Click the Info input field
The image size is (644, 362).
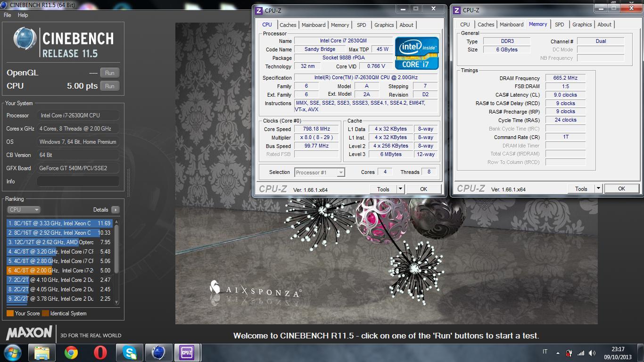click(78, 181)
